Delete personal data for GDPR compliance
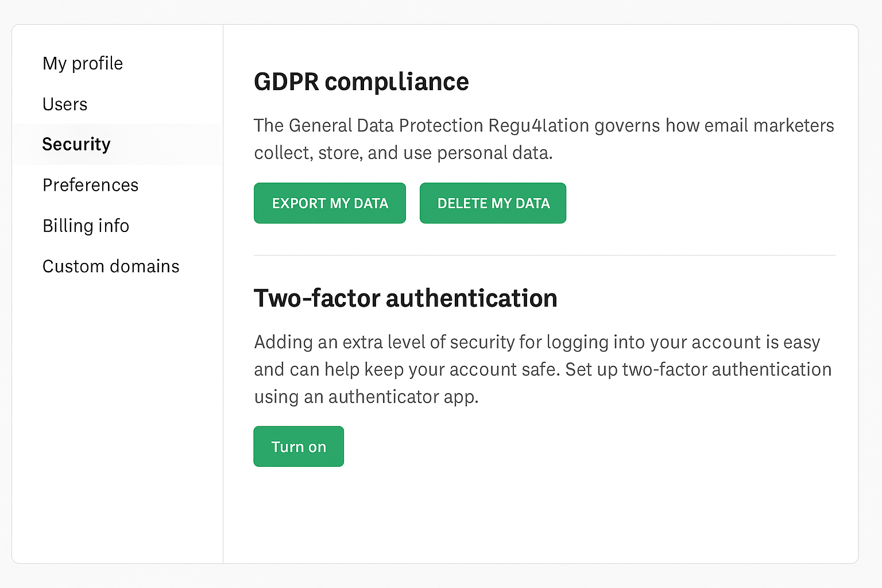The height and width of the screenshot is (588, 882). pyautogui.click(x=493, y=203)
